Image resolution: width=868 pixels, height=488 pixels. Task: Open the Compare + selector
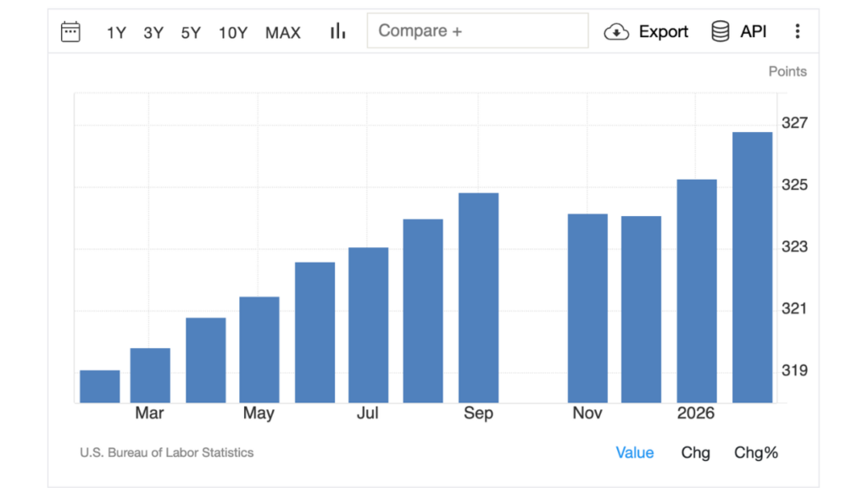[x=477, y=30]
